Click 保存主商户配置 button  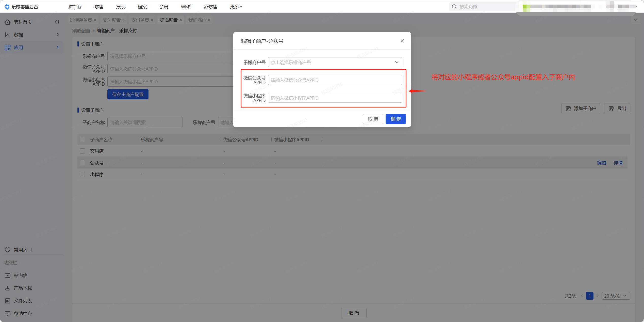pos(128,94)
